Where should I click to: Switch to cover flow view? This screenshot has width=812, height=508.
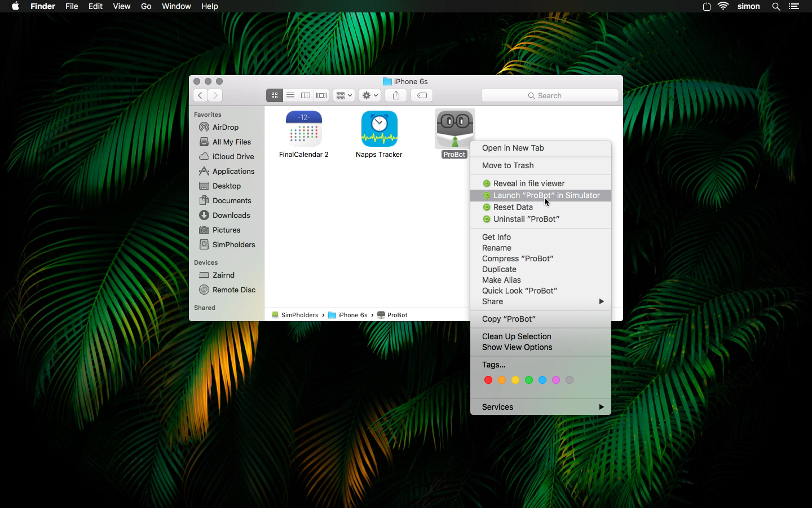321,95
